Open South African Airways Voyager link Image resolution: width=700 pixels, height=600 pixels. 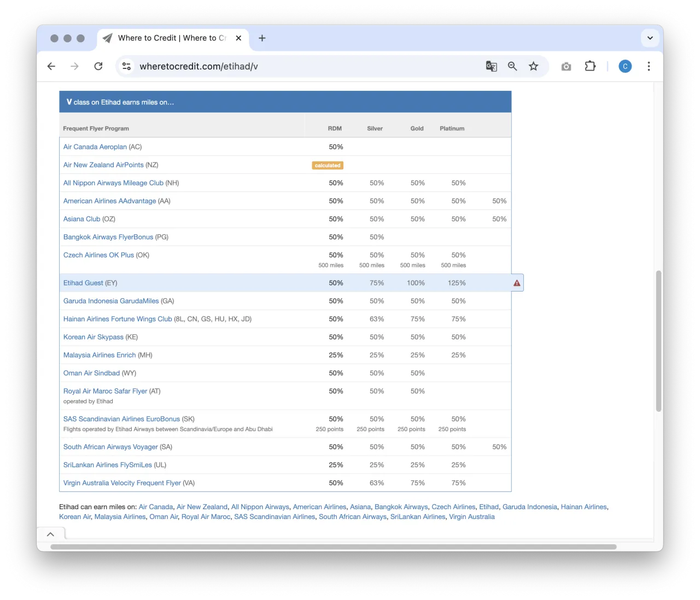(110, 447)
